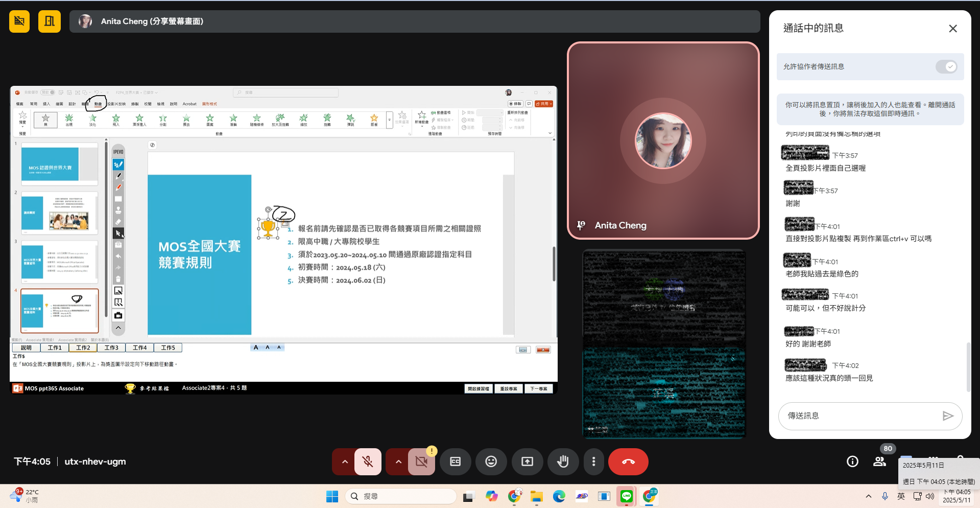Expand the audio settings chevron

[x=345, y=461]
